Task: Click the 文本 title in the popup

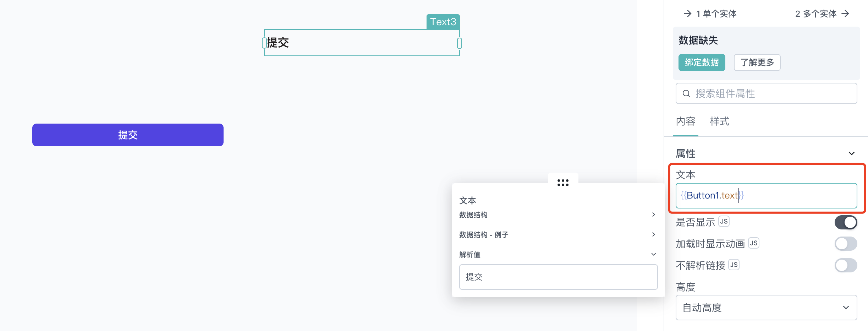Action: [467, 201]
